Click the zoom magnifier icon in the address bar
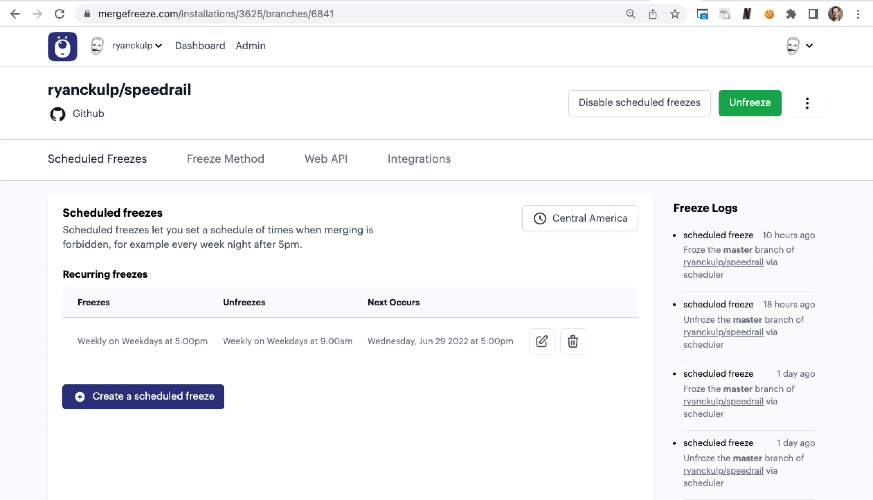Viewport: 873px width, 500px height. click(x=630, y=14)
